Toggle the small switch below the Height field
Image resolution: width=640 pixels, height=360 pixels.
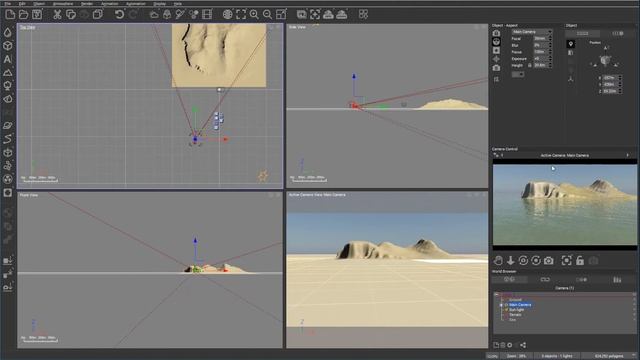pyautogui.click(x=518, y=74)
